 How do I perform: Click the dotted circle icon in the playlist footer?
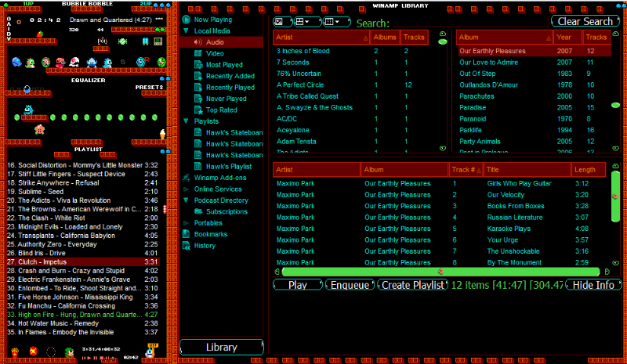click(51, 351)
